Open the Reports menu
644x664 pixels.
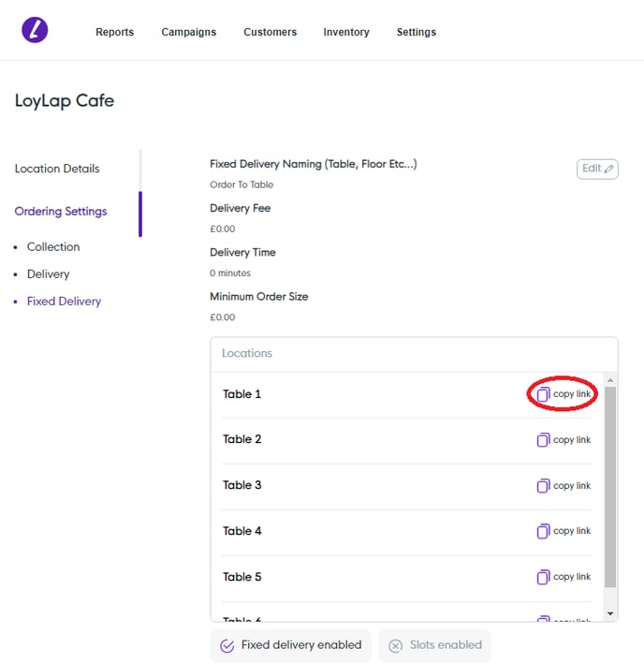point(115,32)
